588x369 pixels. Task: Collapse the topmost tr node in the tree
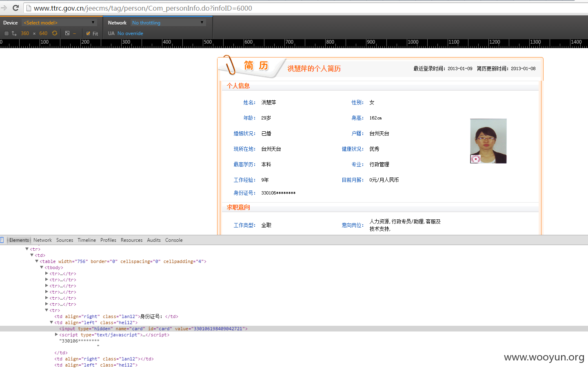click(x=27, y=249)
